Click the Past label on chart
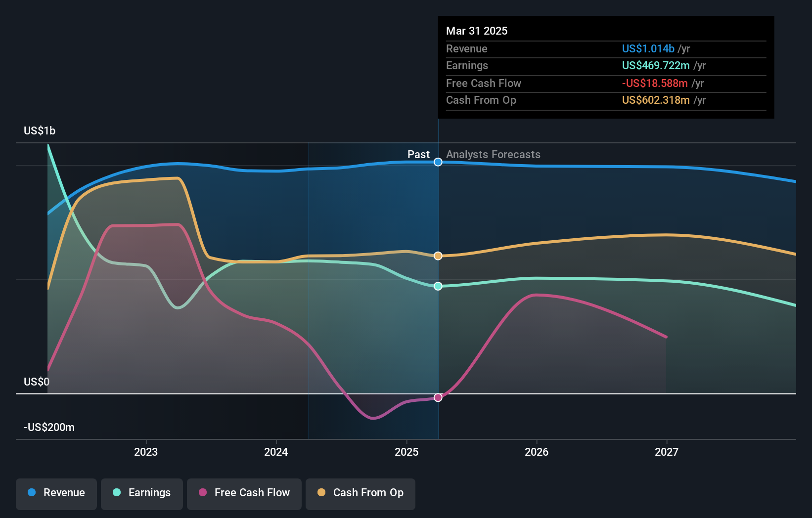812x518 pixels. pos(418,154)
